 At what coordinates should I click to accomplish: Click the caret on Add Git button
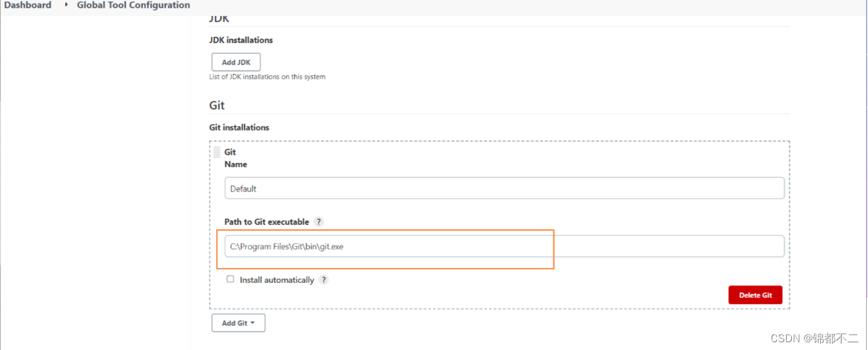pos(252,323)
